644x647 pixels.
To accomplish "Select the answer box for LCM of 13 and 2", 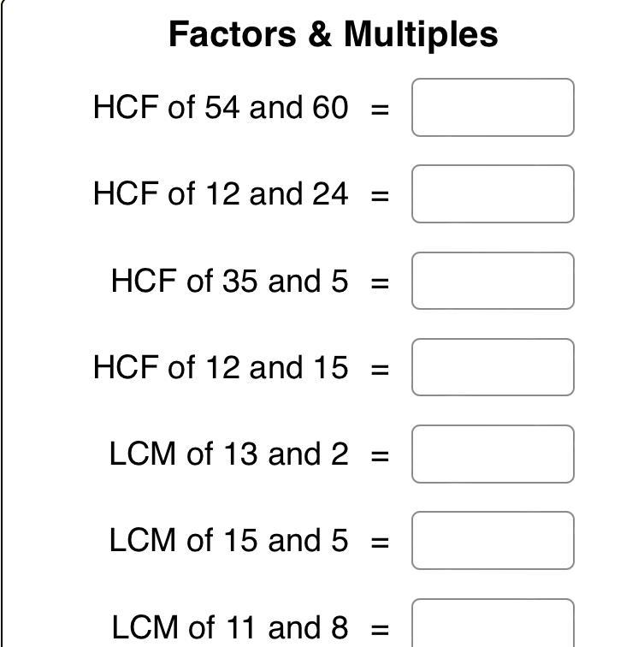I will pos(493,454).
